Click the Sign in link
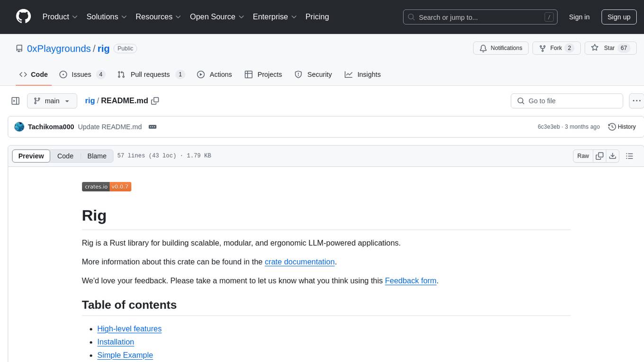 pyautogui.click(x=579, y=17)
